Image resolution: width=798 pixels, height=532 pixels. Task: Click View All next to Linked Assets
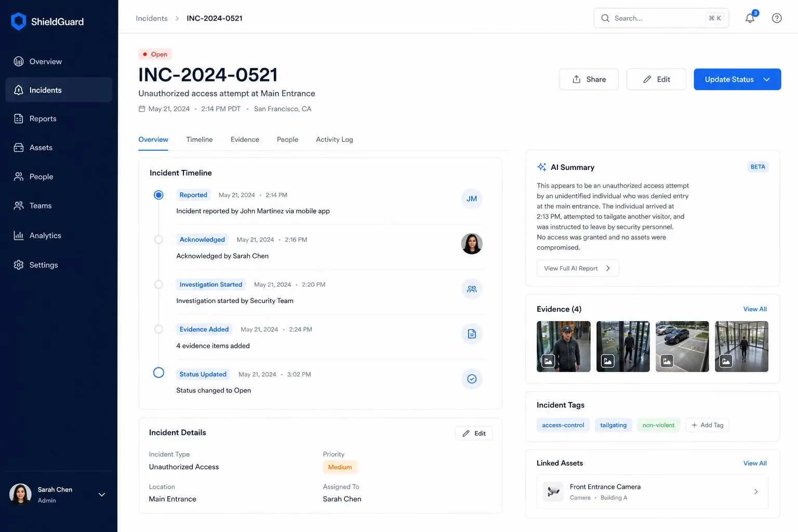click(x=755, y=463)
